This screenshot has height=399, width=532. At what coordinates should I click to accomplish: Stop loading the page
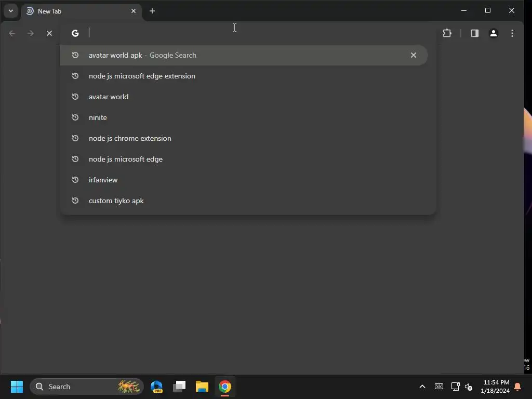pos(49,33)
